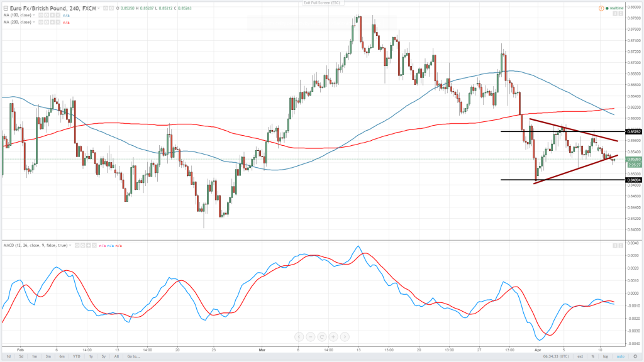Click the 0.84894 price label on the axis
Viewport: 644px width, 362px height.
pyautogui.click(x=634, y=180)
